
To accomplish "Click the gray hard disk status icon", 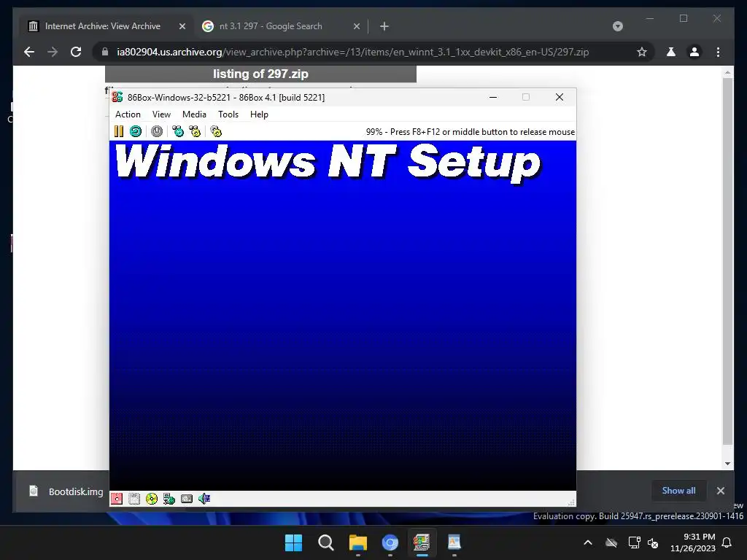I will pos(187,499).
